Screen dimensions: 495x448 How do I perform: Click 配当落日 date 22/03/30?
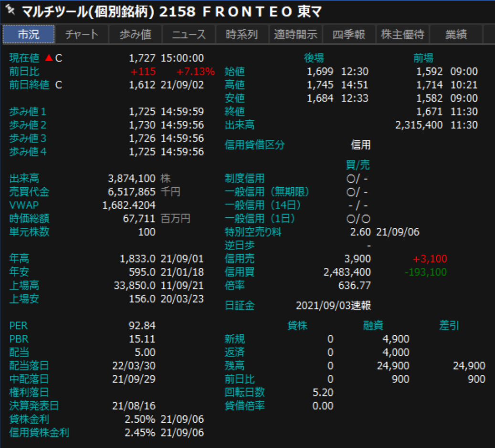(134, 366)
